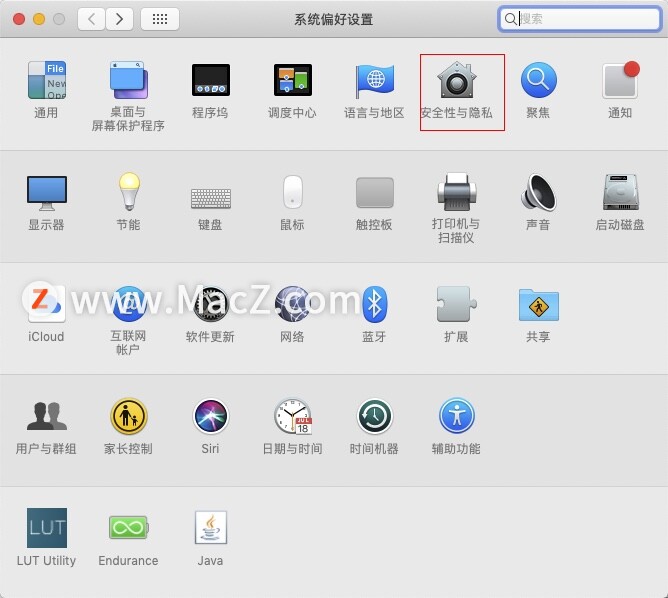668x598 pixels.
Task: Open 声音 (Sound) preferences
Action: point(538,192)
